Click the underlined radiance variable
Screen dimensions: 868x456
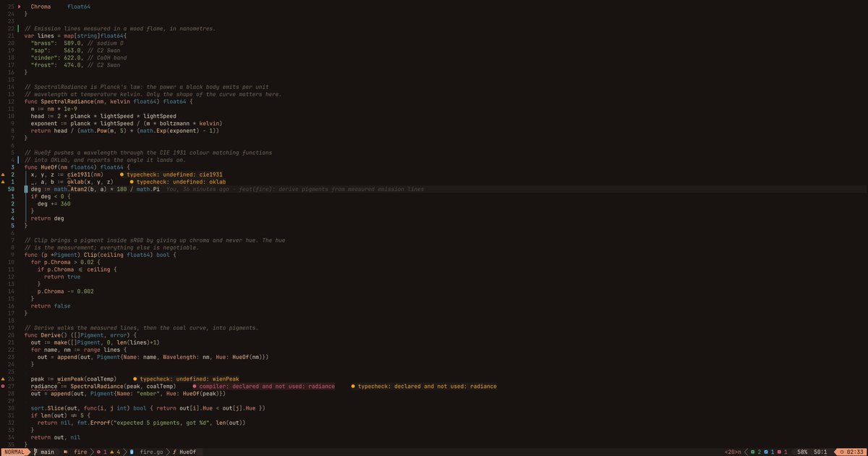pyautogui.click(x=44, y=387)
